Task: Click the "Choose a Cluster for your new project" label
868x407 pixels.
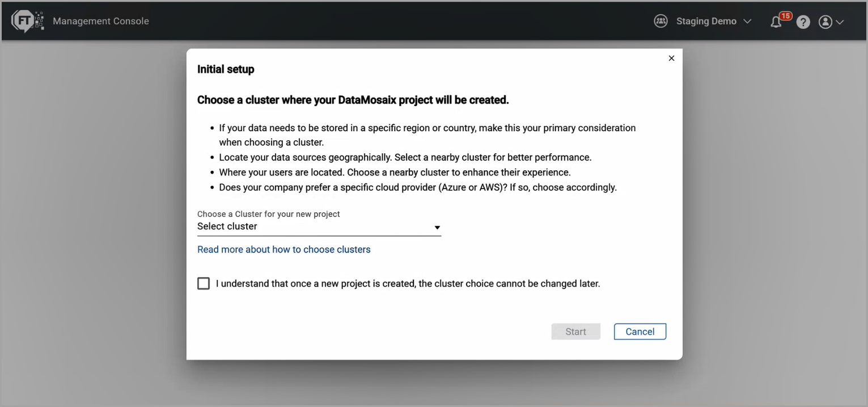Action: (x=268, y=214)
